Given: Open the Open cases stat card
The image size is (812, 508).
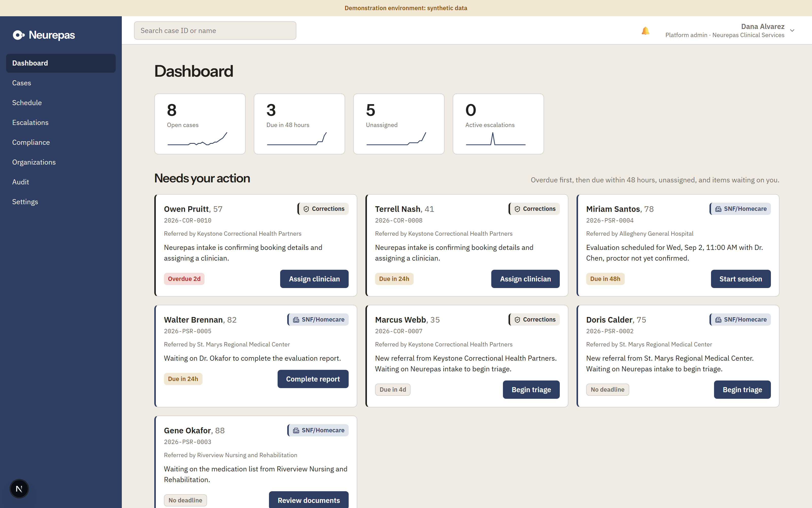Looking at the screenshot, I should [x=200, y=124].
